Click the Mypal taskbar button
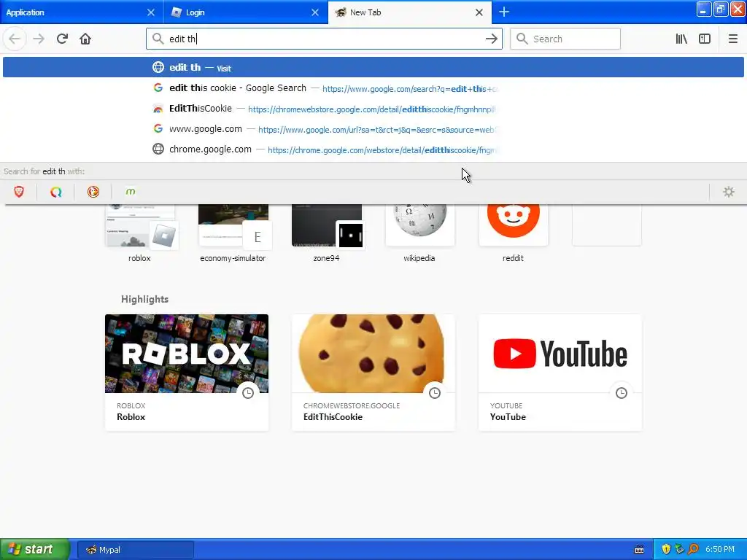This screenshot has width=747, height=560. (x=136, y=550)
